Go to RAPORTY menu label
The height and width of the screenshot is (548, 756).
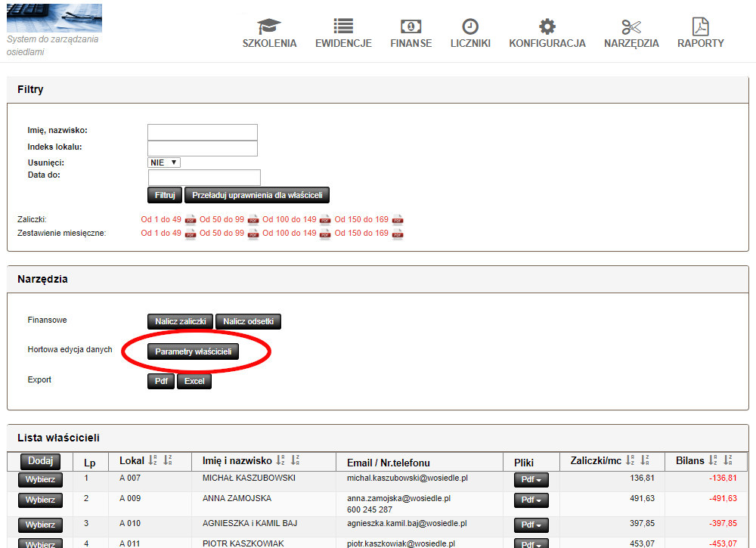coord(701,43)
